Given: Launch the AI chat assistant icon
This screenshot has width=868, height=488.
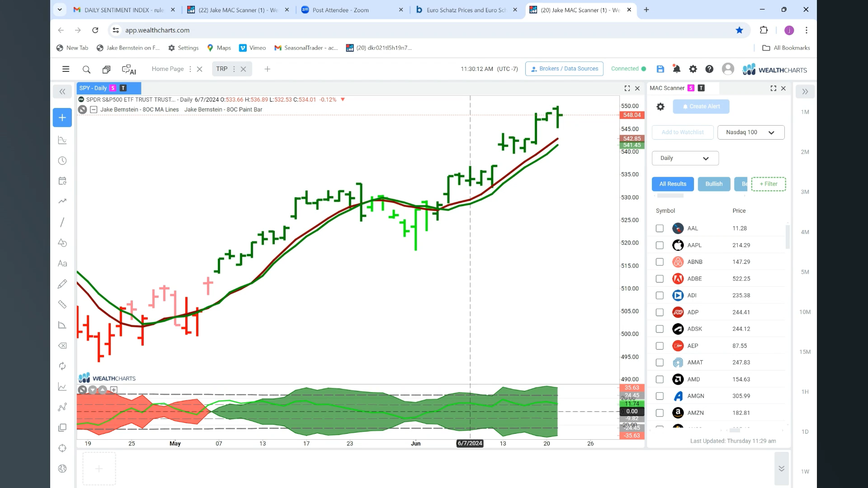Looking at the screenshot, I should [x=129, y=69].
